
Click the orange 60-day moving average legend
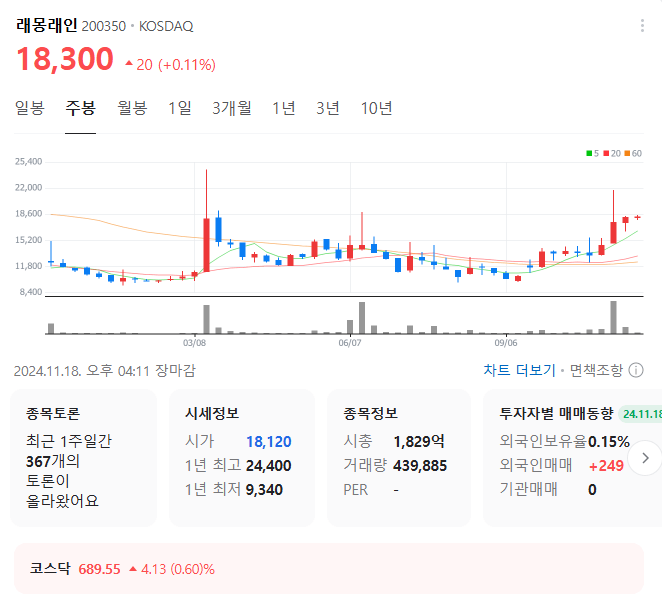pyautogui.click(x=633, y=153)
